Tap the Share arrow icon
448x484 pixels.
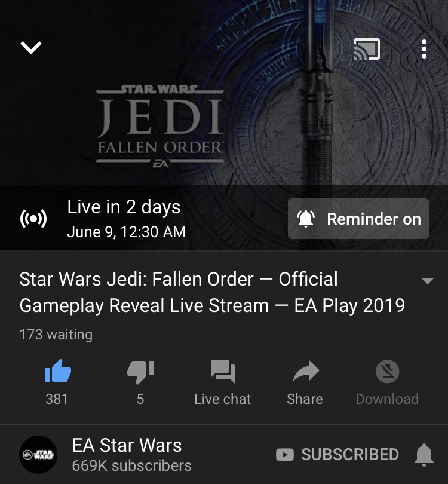click(x=306, y=371)
